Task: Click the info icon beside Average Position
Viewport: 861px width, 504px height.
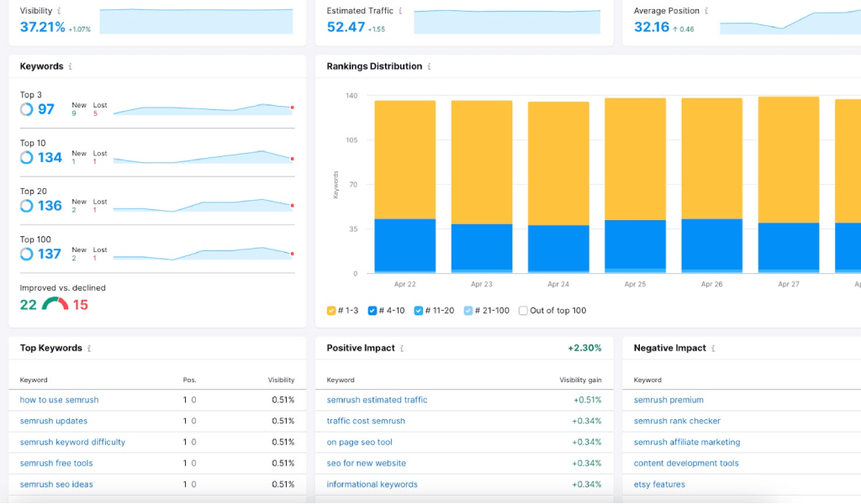Action: click(x=706, y=11)
